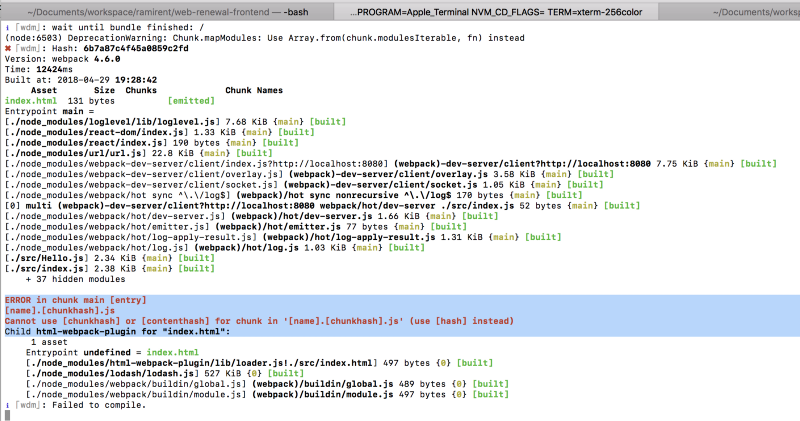The height and width of the screenshot is (421, 800).
Task: Click the '1 asset' text
Action: click(49, 342)
